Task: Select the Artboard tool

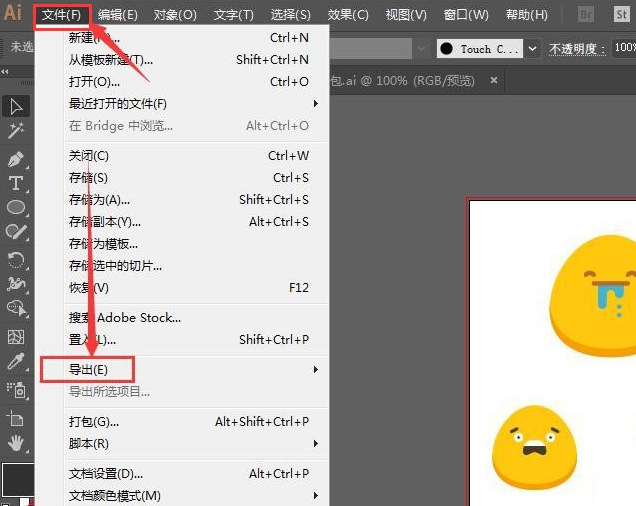Action: 16,419
